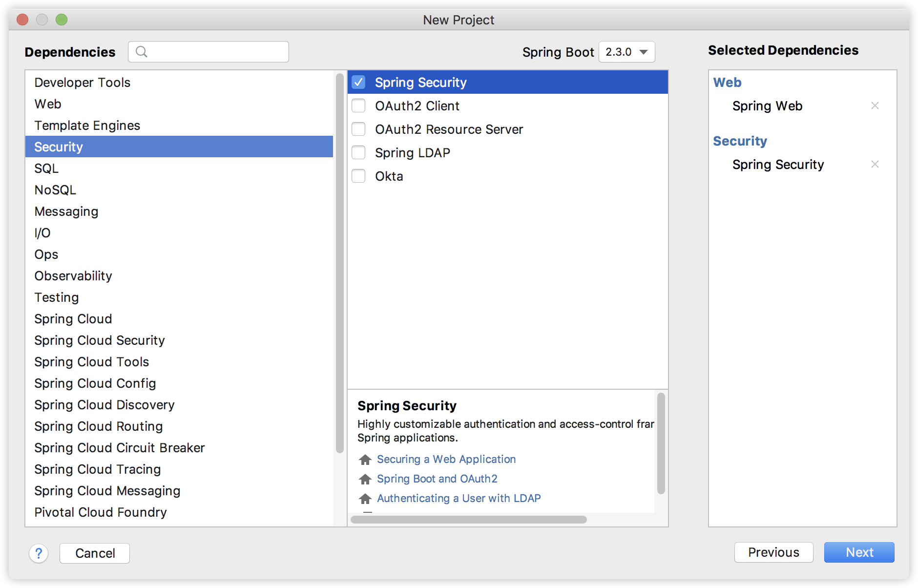Screen dimensions: 918x588
Task: Uncheck the Spring Security checkbox
Action: coord(358,82)
